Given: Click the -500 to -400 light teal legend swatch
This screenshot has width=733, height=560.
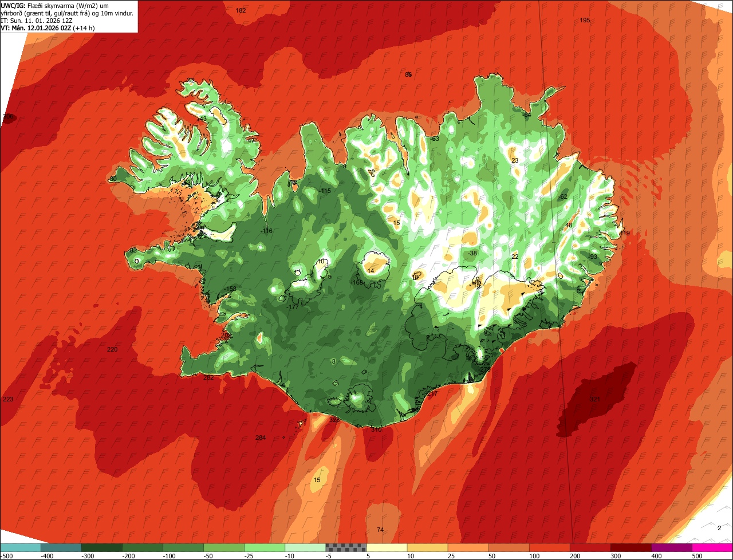Looking at the screenshot, I should [21, 547].
